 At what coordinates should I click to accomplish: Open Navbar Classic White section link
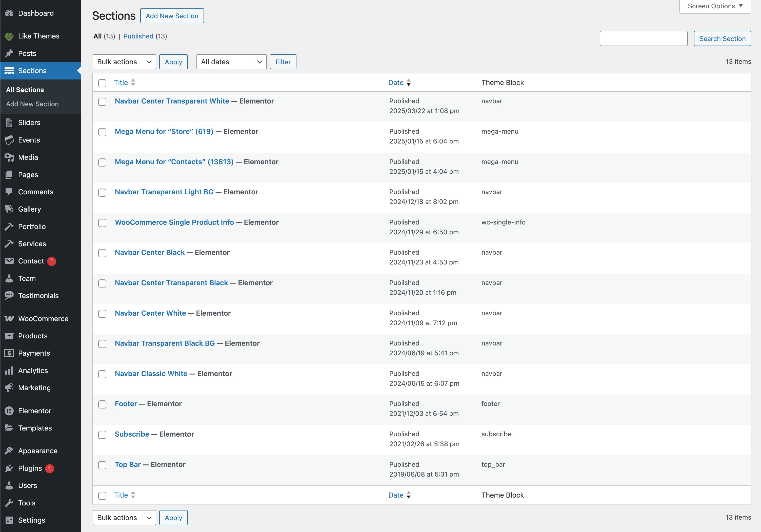151,374
